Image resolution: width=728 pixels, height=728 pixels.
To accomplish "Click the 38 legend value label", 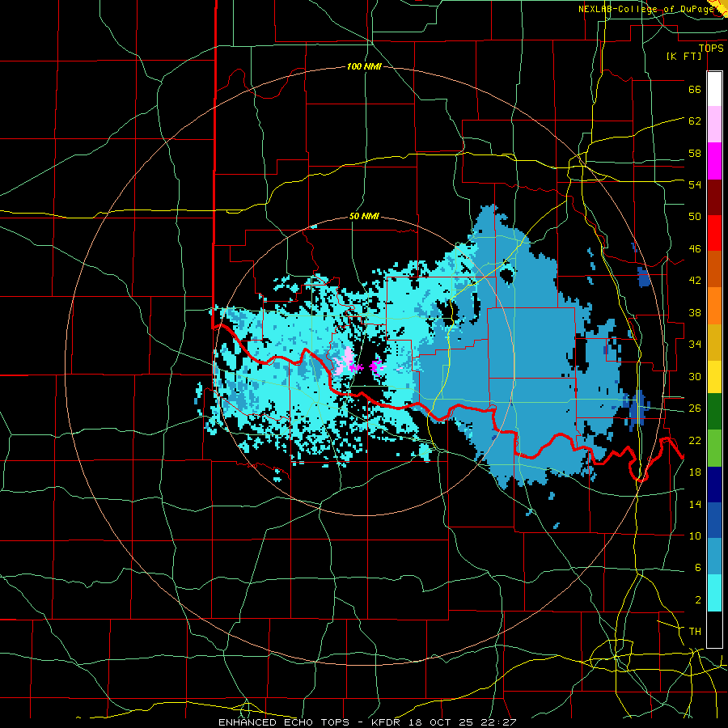I will pos(695,312).
